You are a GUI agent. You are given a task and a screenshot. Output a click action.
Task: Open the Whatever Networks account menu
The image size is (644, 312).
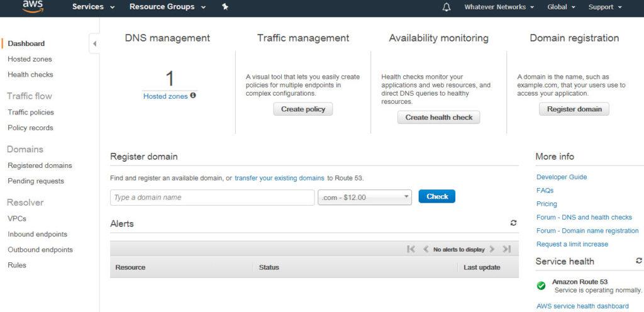click(499, 7)
